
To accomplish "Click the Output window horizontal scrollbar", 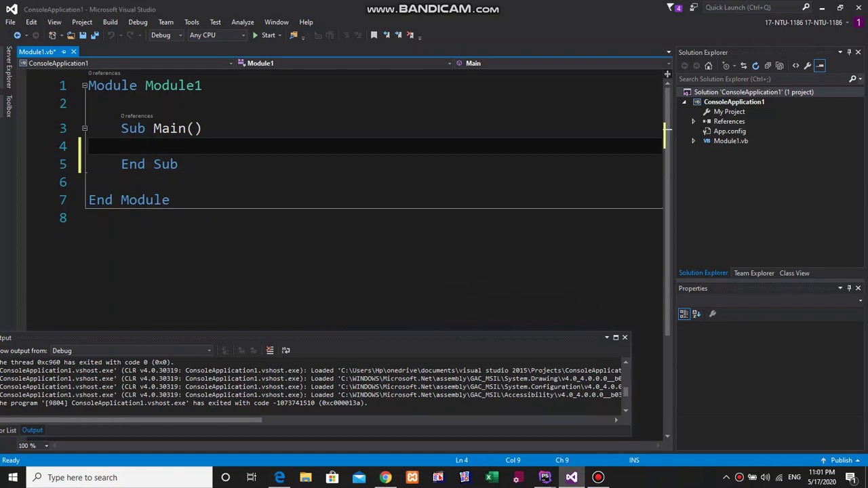I will tap(131, 420).
